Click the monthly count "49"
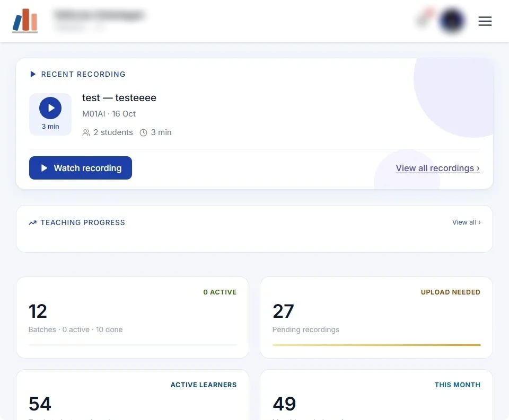The height and width of the screenshot is (420, 509). [284, 404]
